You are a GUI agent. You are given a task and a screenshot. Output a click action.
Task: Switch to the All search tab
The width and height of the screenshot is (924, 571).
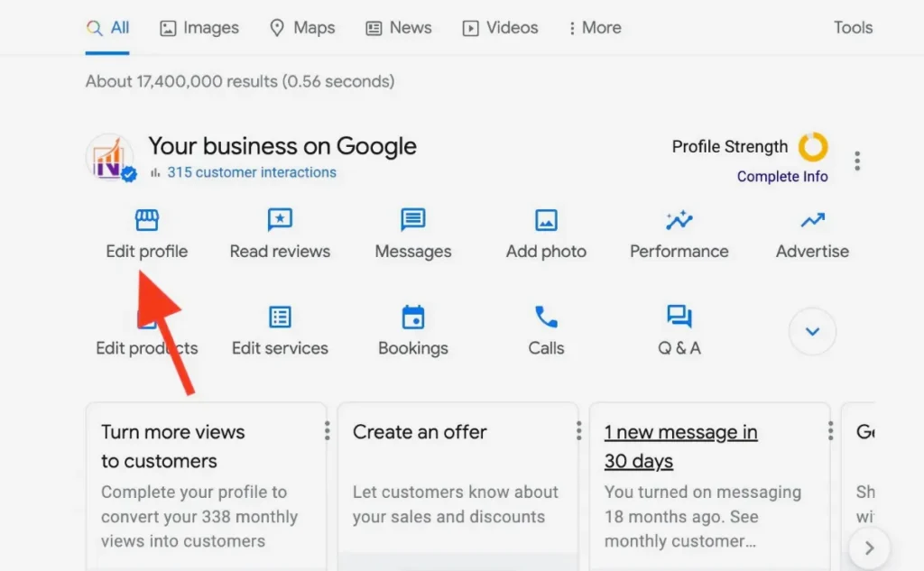(107, 28)
